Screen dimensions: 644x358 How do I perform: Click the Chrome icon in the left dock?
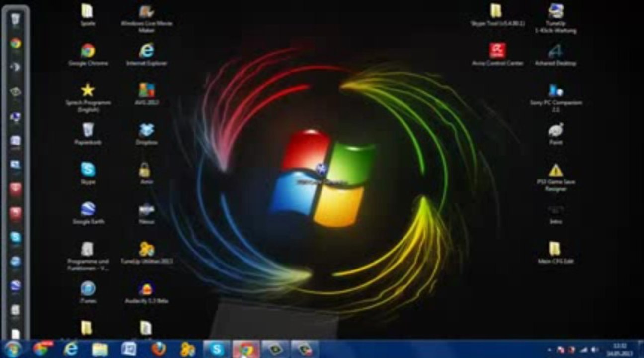tap(16, 43)
